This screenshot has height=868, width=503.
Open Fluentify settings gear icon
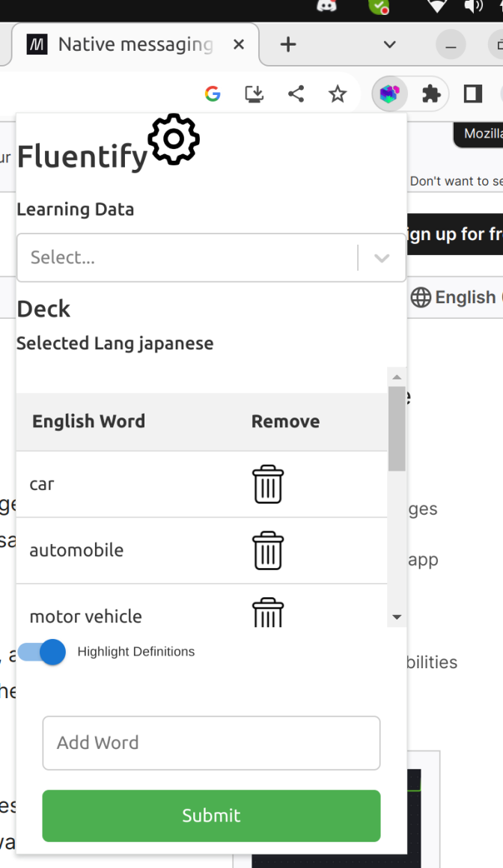pos(174,139)
